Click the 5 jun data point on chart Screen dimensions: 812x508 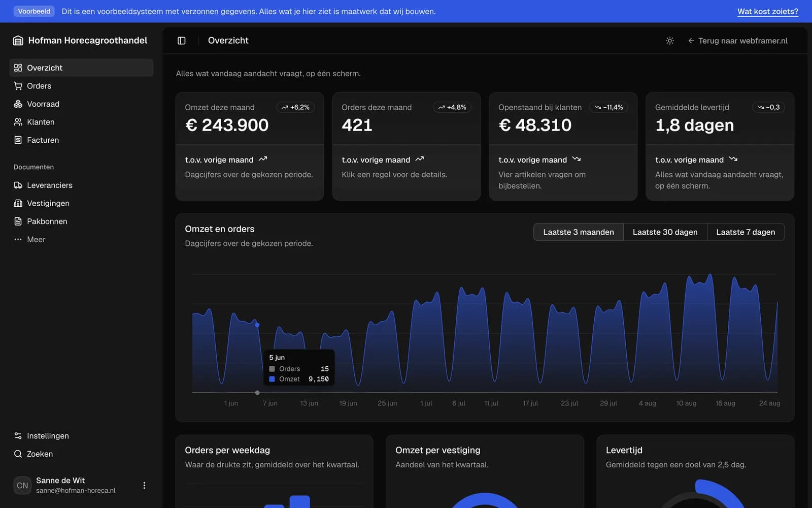point(257,325)
